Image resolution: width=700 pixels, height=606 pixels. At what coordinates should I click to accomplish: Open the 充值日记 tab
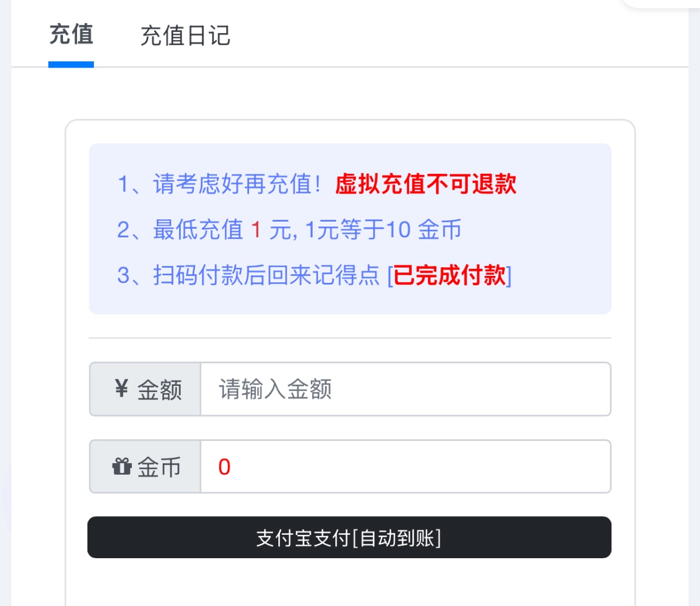pyautogui.click(x=185, y=36)
